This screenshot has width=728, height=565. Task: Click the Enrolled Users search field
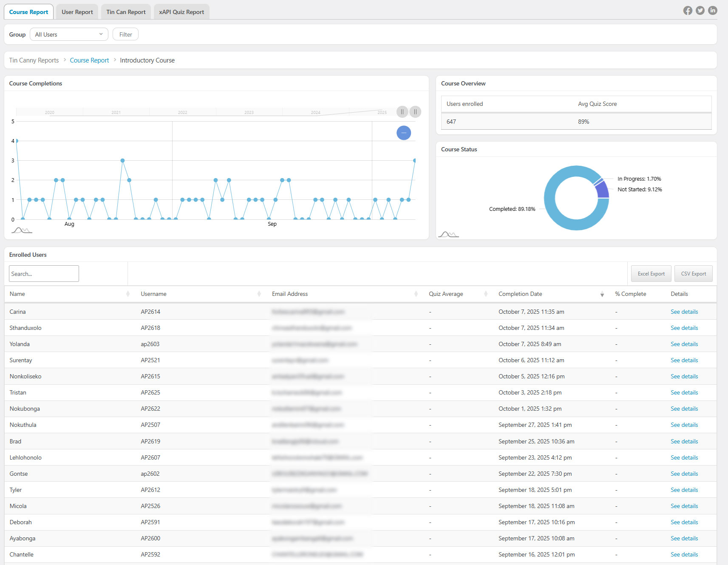44,274
